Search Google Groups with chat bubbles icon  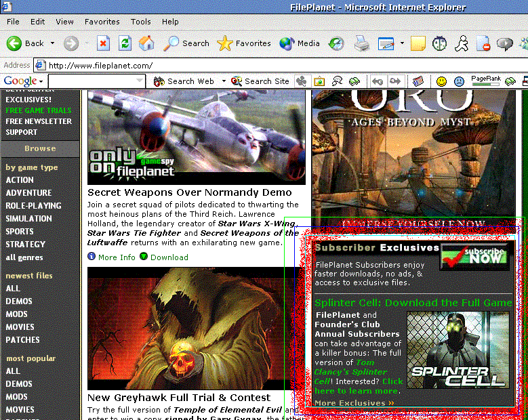[337, 81]
